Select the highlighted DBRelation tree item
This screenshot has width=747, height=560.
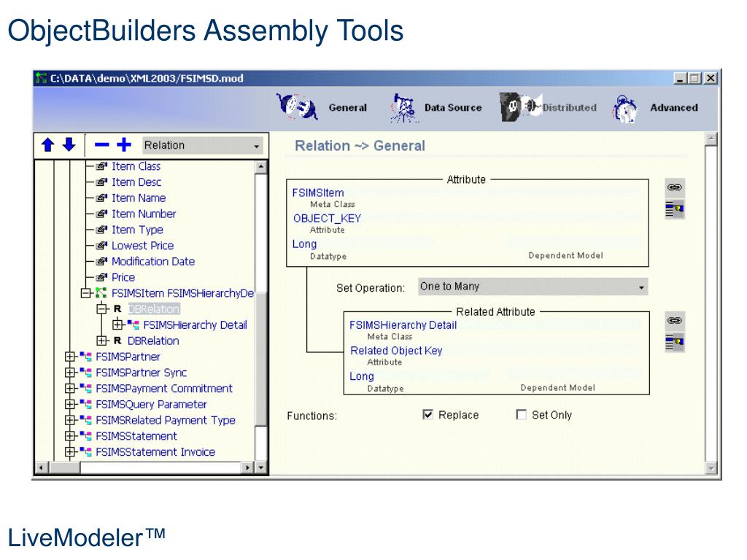153,309
